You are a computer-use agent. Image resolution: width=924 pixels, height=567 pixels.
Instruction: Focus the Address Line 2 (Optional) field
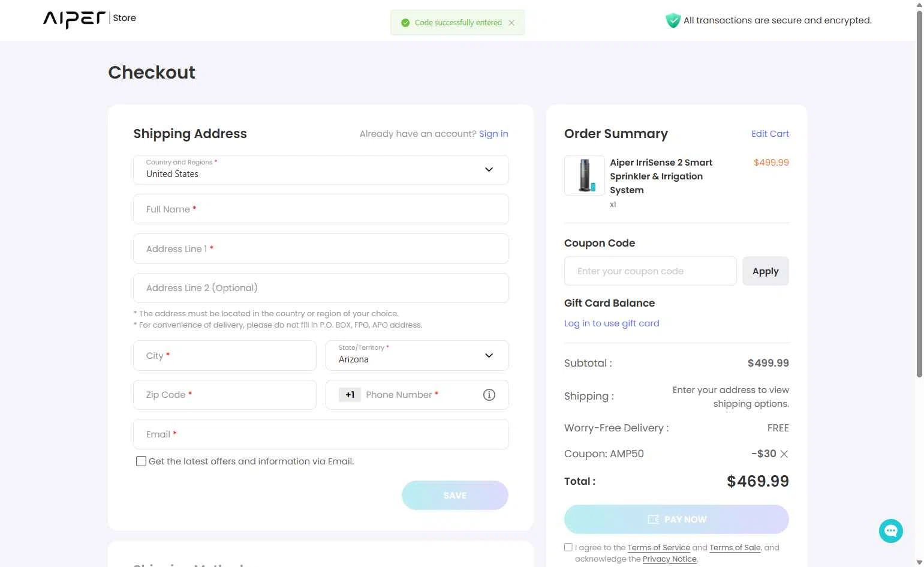click(321, 288)
